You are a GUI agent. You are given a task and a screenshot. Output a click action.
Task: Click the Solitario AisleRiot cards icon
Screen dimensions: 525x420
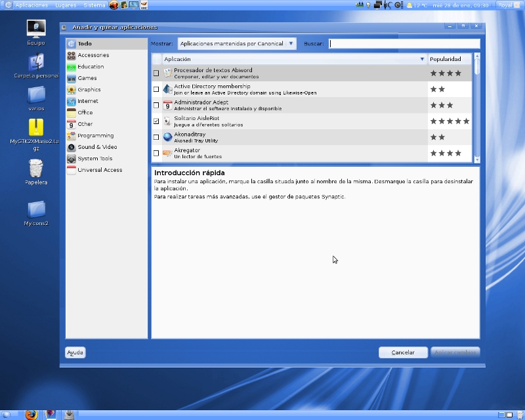pos(167,121)
